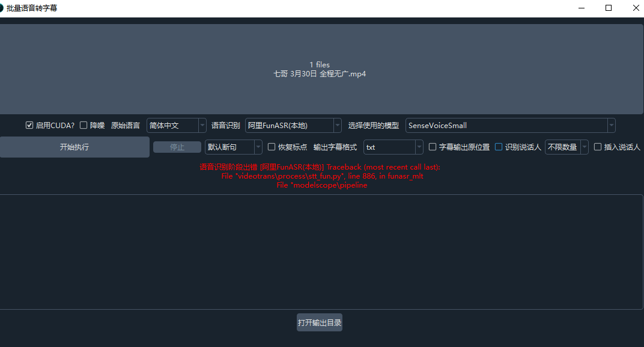
Task: Check the 字幕输出原位置 option
Action: tap(433, 147)
